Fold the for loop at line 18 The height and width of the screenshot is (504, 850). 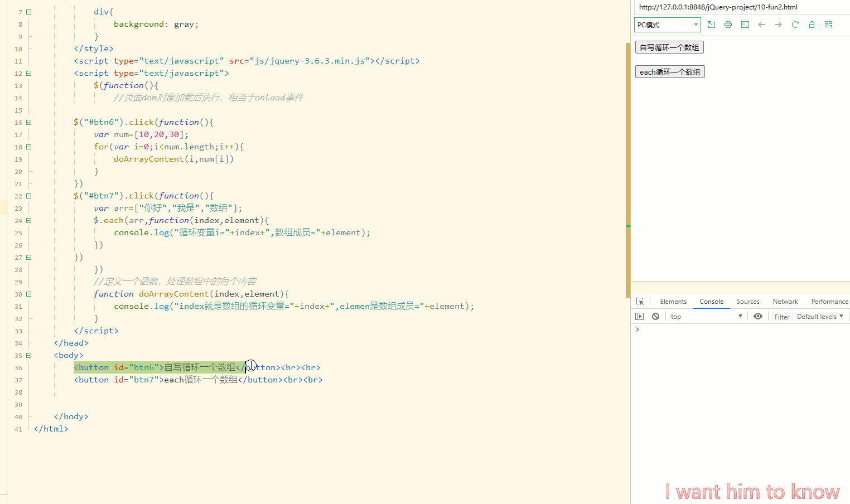pyautogui.click(x=28, y=147)
